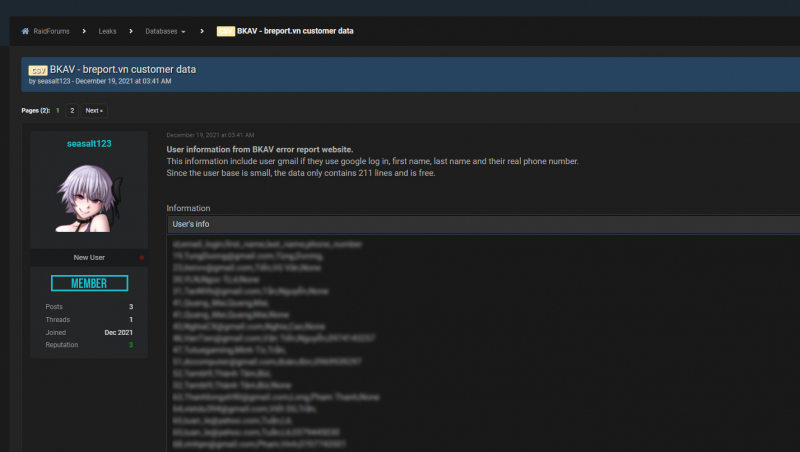The image size is (800, 452).
Task: Open author seasalt123 link in thread header
Action: pos(54,81)
